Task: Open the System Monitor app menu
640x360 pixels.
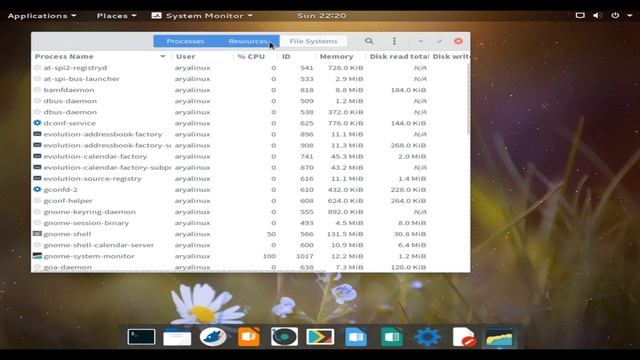Action: coord(202,16)
